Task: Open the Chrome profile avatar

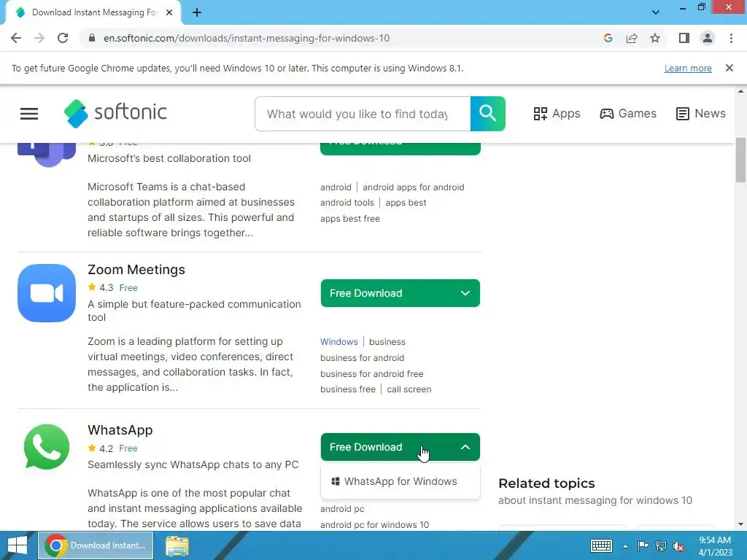Action: pyautogui.click(x=708, y=38)
